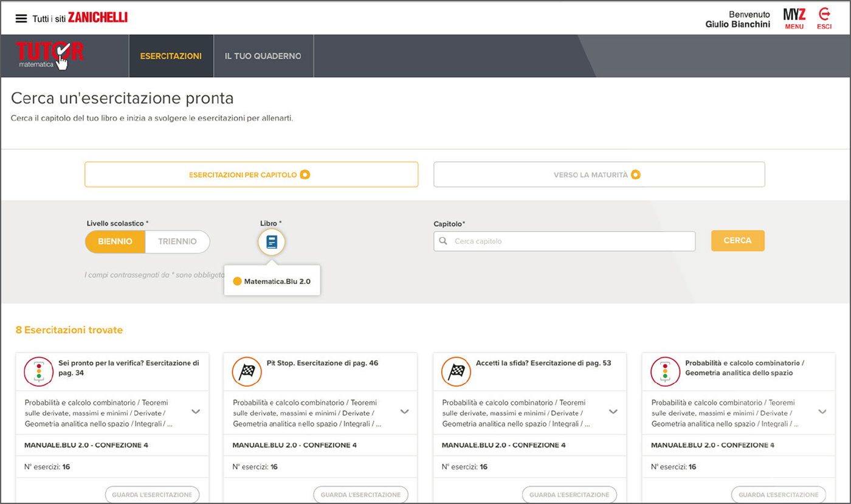Click Guarda l'esercitazione in 'Accetti la sfida' card
Image resolution: width=851 pixels, height=504 pixels.
pos(570,494)
